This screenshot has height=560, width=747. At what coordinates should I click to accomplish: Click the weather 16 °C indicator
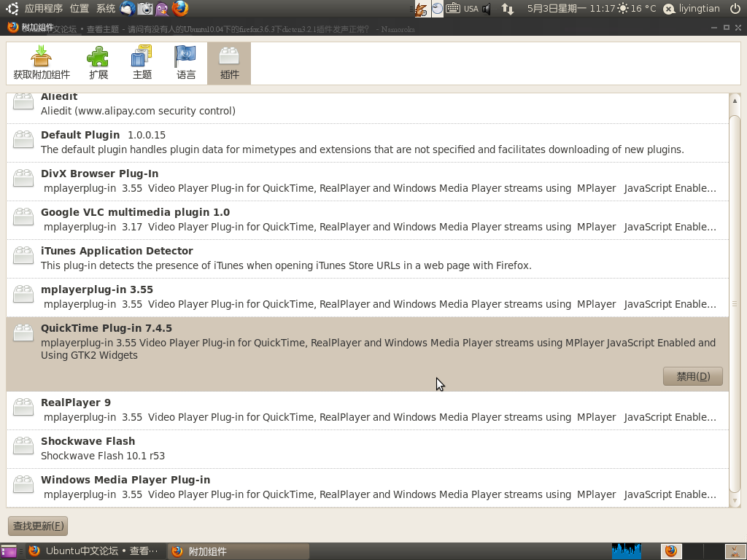click(636, 9)
